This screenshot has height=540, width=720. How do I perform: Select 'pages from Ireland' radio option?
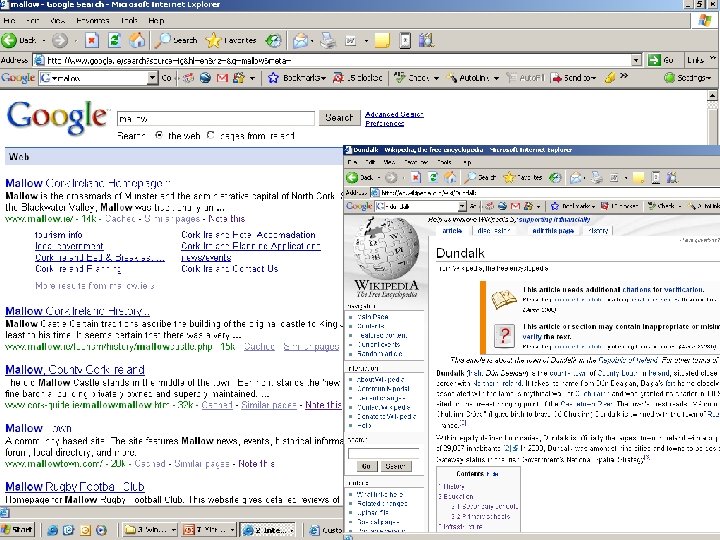[210, 135]
